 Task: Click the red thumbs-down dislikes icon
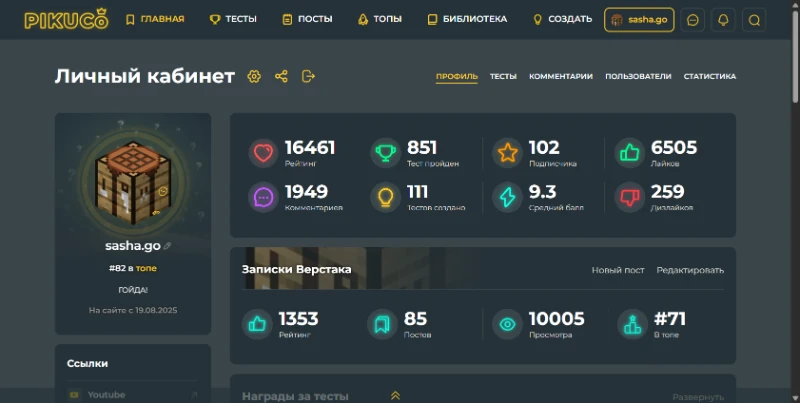tap(630, 197)
